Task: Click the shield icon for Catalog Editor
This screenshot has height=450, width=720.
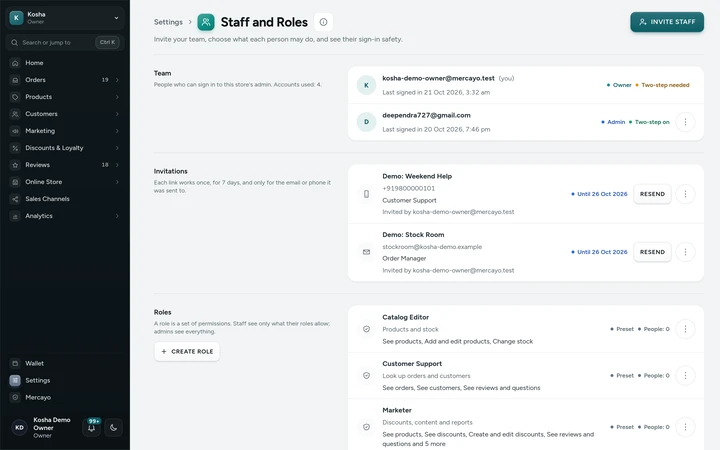Action: [366, 329]
